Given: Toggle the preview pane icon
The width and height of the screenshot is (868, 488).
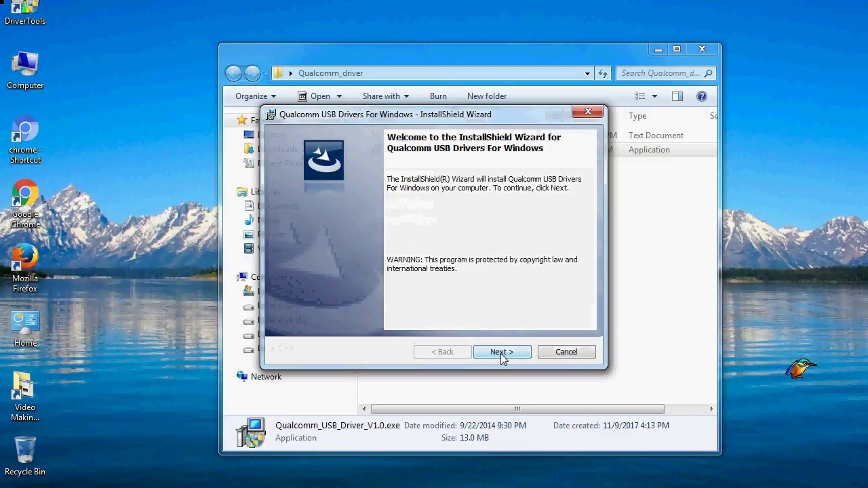Looking at the screenshot, I should pyautogui.click(x=677, y=96).
